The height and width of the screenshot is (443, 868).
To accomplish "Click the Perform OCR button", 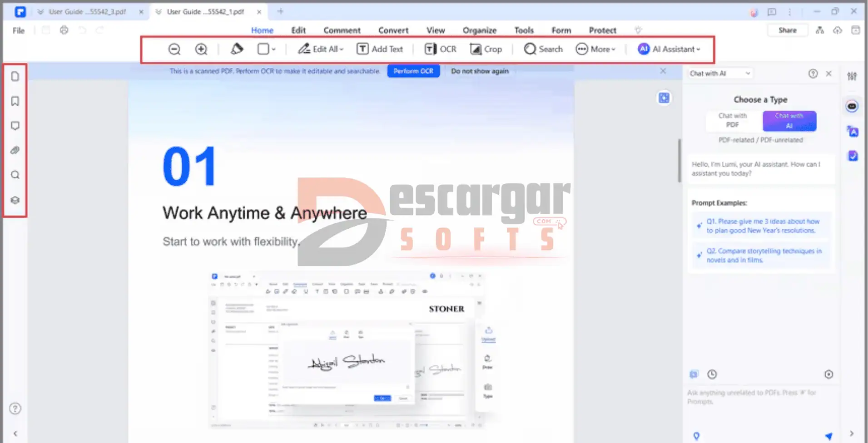I will pyautogui.click(x=413, y=71).
